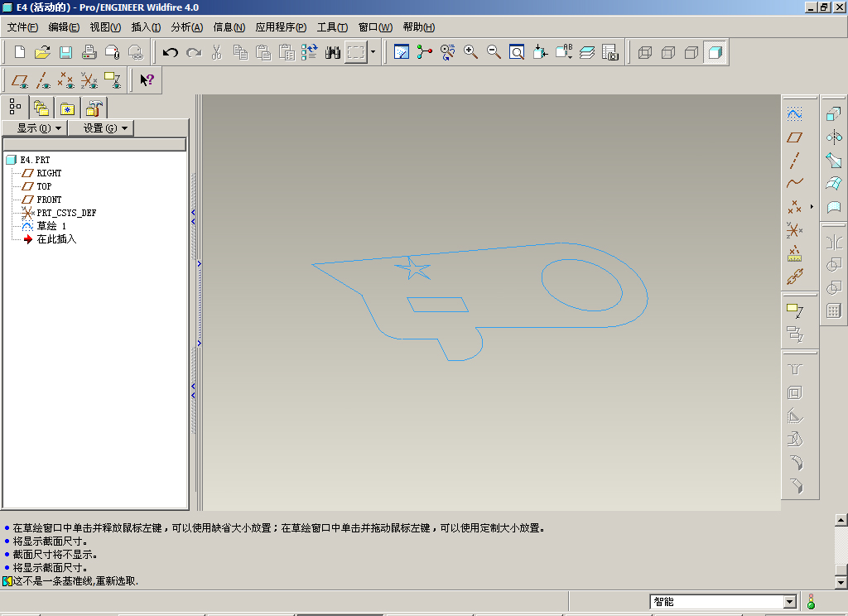Switch to Wireframe display mode

point(645,52)
